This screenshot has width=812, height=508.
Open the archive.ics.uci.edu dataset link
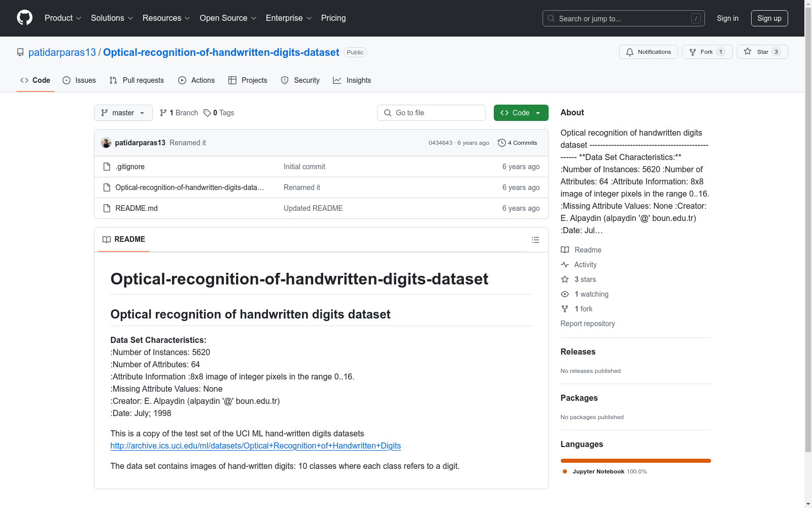pos(256,446)
